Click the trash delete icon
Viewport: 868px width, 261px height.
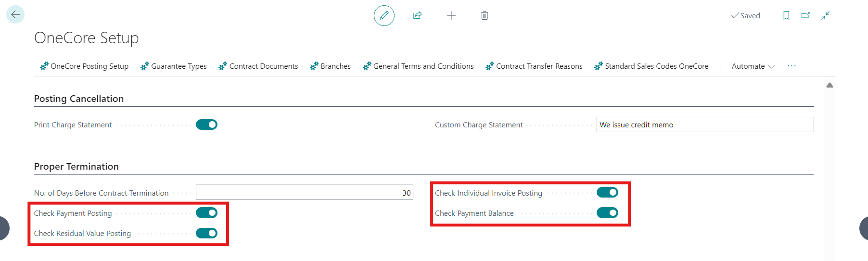(485, 15)
